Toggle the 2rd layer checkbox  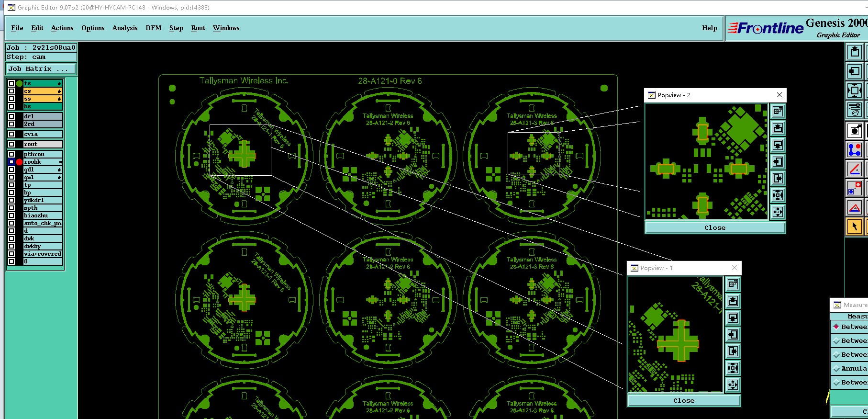click(11, 124)
